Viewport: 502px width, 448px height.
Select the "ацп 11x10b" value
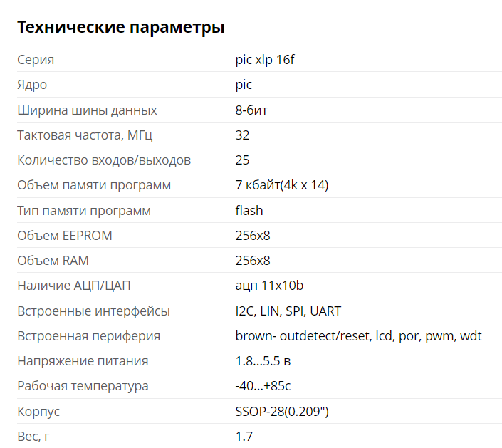tap(270, 286)
